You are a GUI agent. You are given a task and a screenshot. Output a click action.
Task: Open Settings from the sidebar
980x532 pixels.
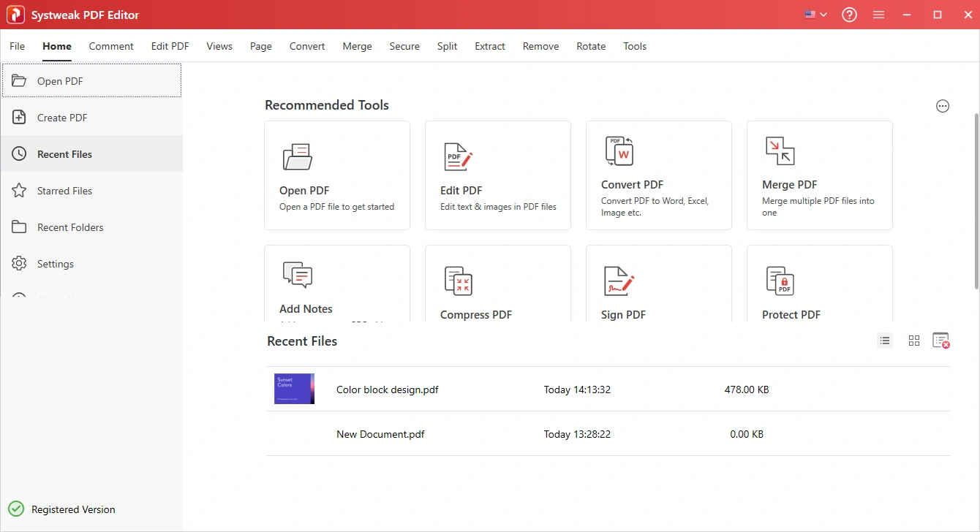tap(56, 263)
